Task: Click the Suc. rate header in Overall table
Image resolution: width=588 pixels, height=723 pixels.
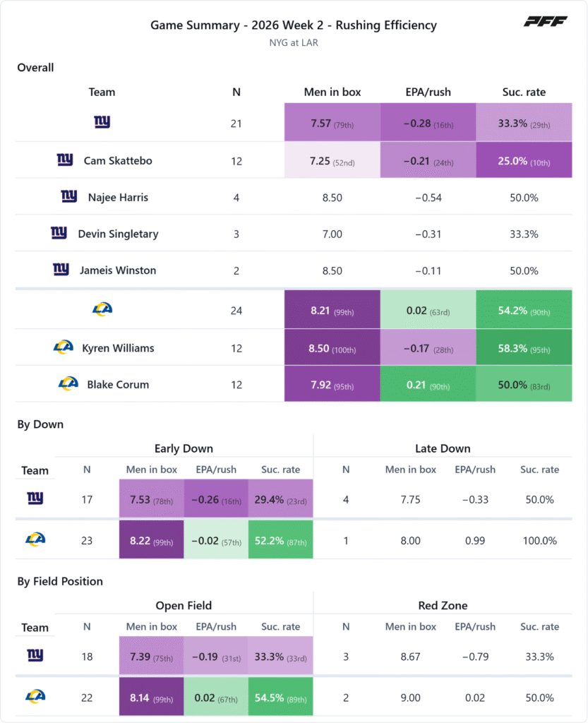Action: [524, 92]
